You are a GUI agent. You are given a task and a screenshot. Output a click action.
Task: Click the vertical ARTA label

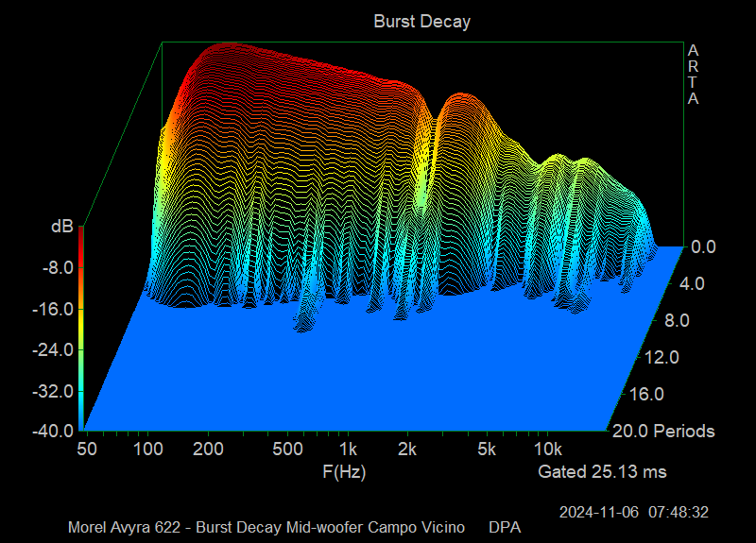pyautogui.click(x=693, y=75)
